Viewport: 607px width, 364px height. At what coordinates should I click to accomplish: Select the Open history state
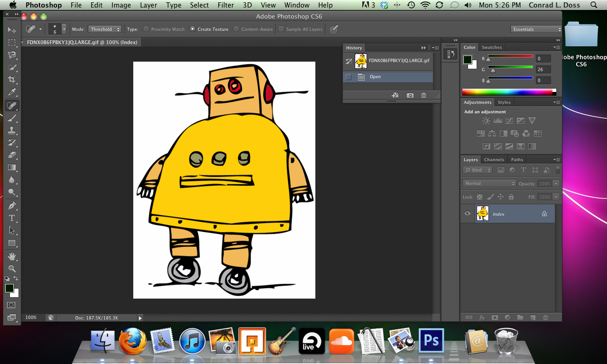pos(388,77)
